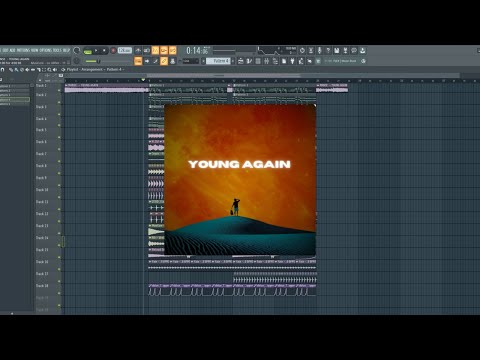Screen dimensions: 480x360
Task: Click the Play button in the transport
Action: [x=96, y=51]
